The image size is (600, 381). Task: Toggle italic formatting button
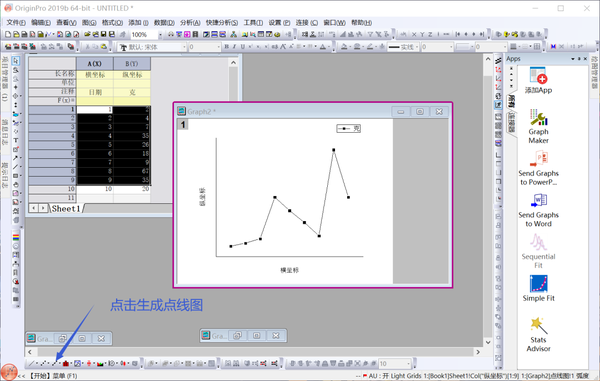click(234, 47)
